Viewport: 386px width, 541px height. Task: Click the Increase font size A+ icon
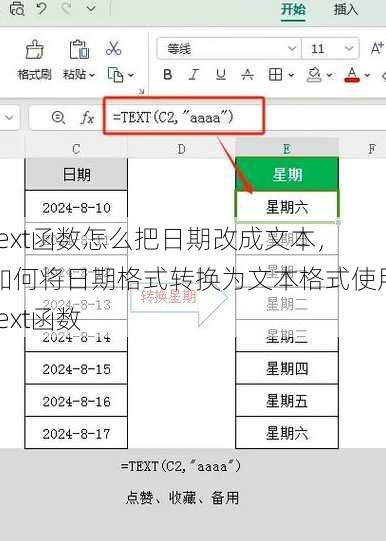(x=377, y=48)
